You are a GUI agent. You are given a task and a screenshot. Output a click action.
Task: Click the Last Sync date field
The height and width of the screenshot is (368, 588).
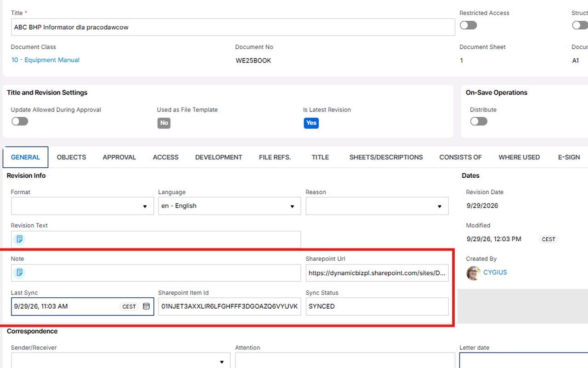82,306
